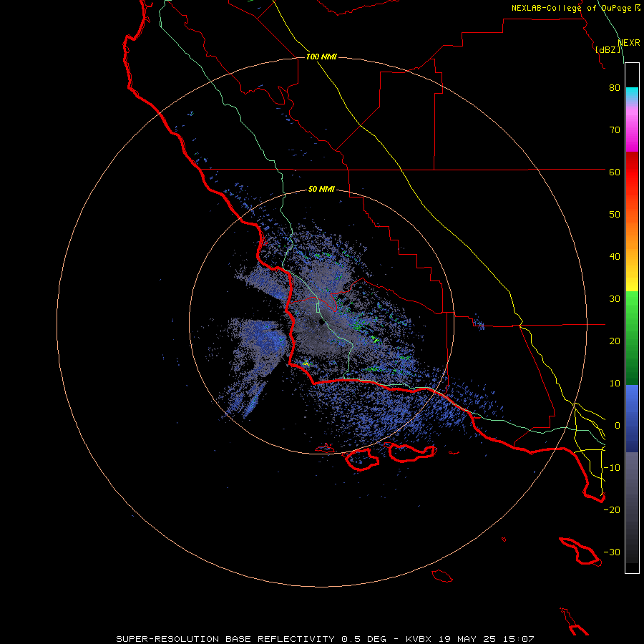Click the -30 value on the dBZ scale
Viewport: 644px width, 644px height.
pyautogui.click(x=612, y=552)
